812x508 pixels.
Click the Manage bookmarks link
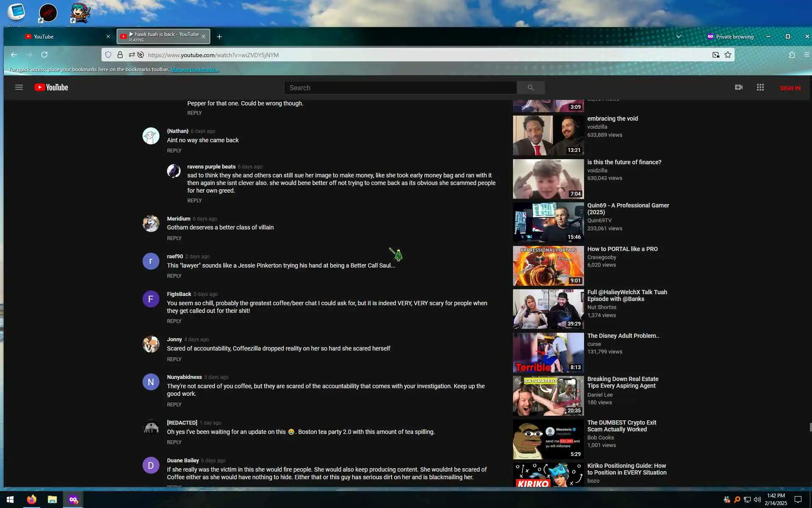coord(194,69)
